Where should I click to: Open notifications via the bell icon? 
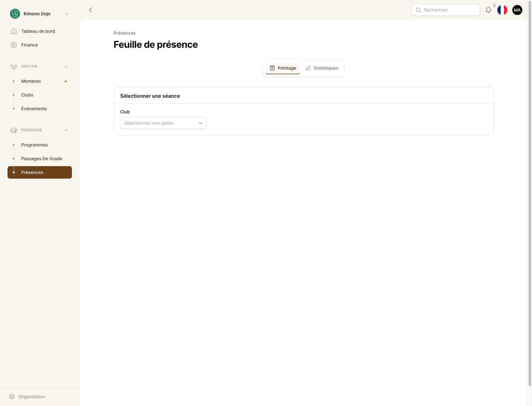(488, 10)
